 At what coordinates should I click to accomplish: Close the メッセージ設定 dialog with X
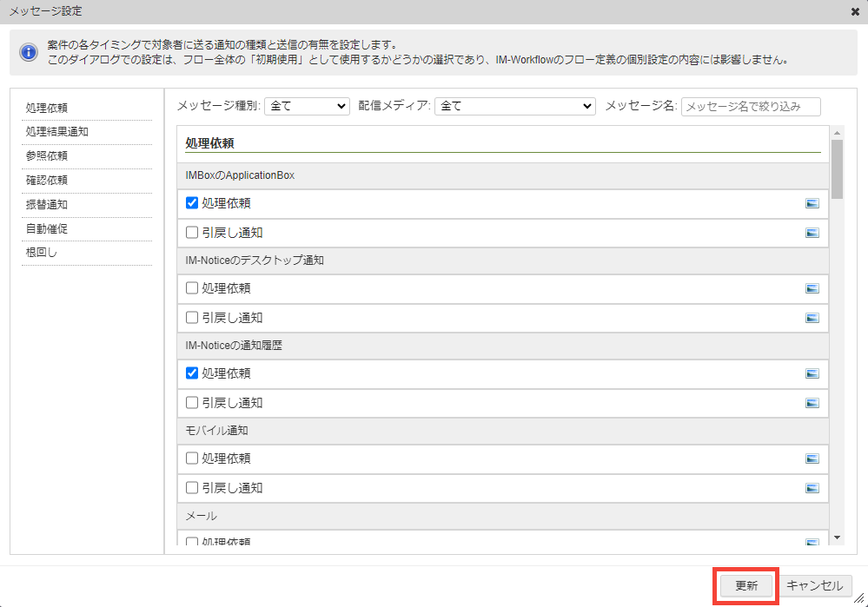855,11
